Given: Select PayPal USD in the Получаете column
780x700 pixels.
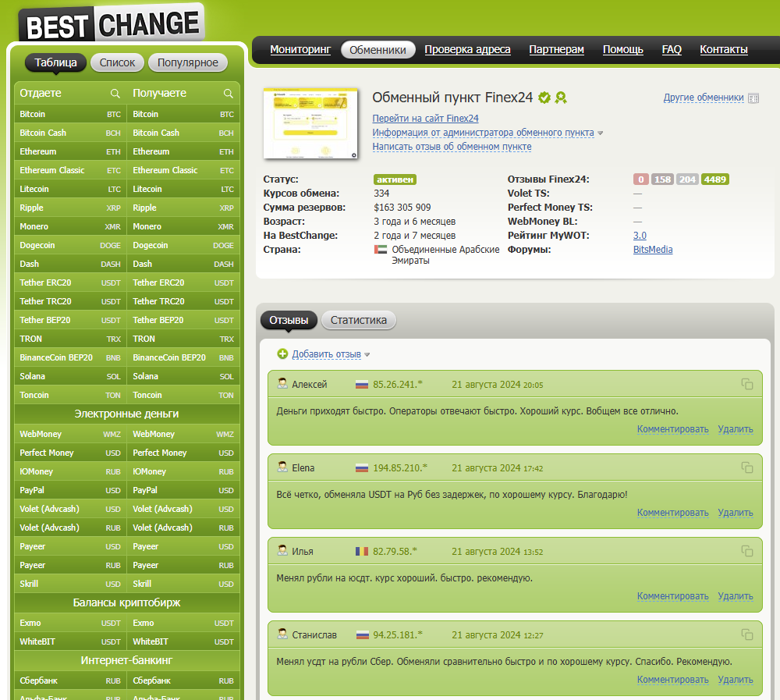Looking at the screenshot, I should point(183,490).
